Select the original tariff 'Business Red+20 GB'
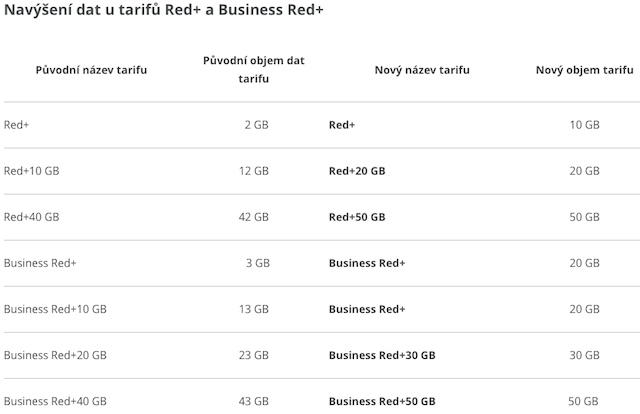 (x=55, y=355)
